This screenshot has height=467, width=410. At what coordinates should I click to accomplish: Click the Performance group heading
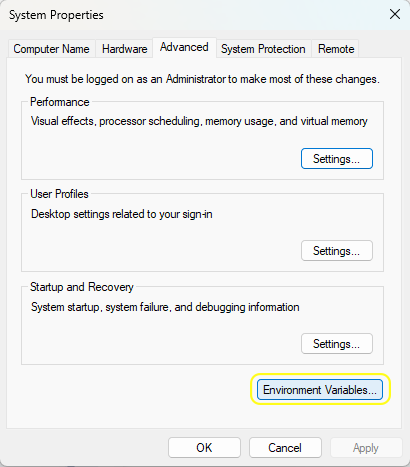tap(60, 102)
